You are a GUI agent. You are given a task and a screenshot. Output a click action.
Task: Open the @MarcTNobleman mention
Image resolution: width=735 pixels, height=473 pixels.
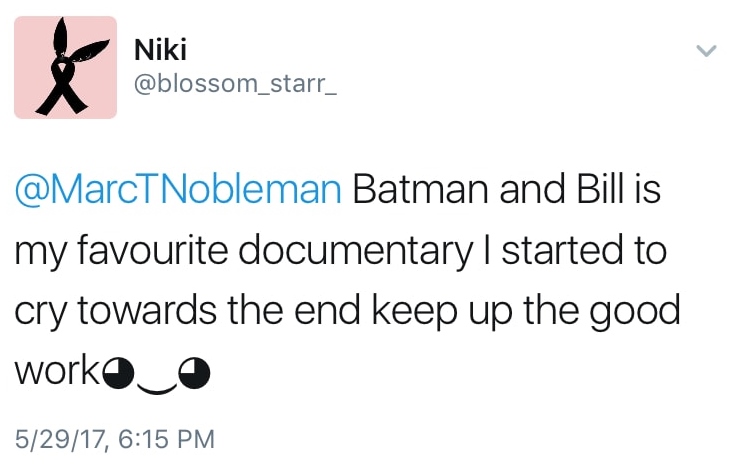tap(177, 189)
